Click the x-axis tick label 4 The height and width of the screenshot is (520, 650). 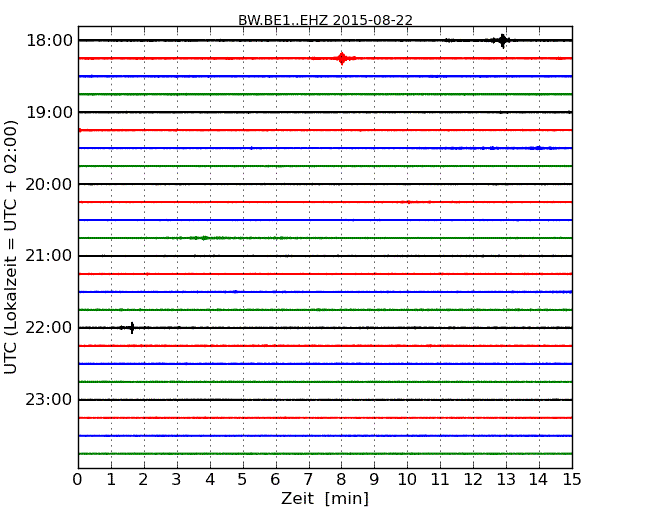[210, 480]
